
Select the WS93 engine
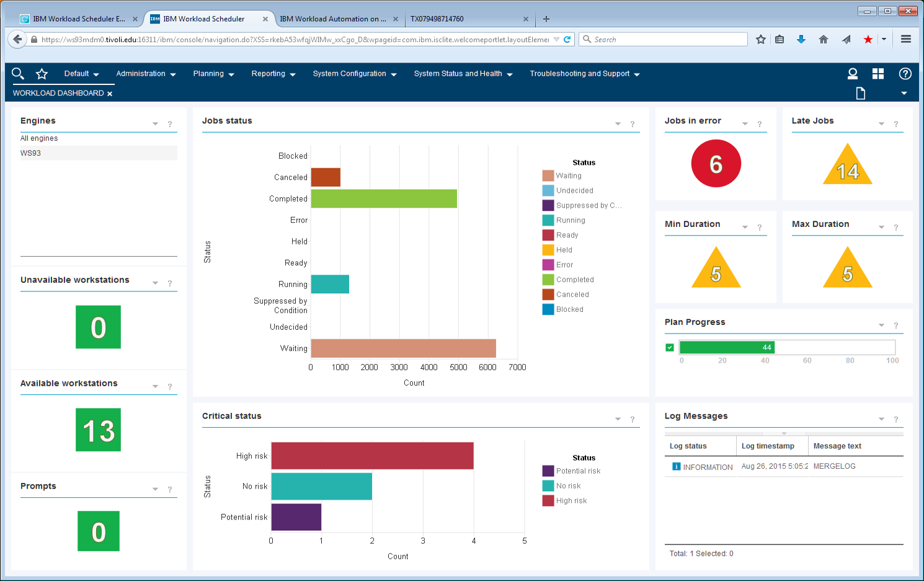pyautogui.click(x=99, y=153)
